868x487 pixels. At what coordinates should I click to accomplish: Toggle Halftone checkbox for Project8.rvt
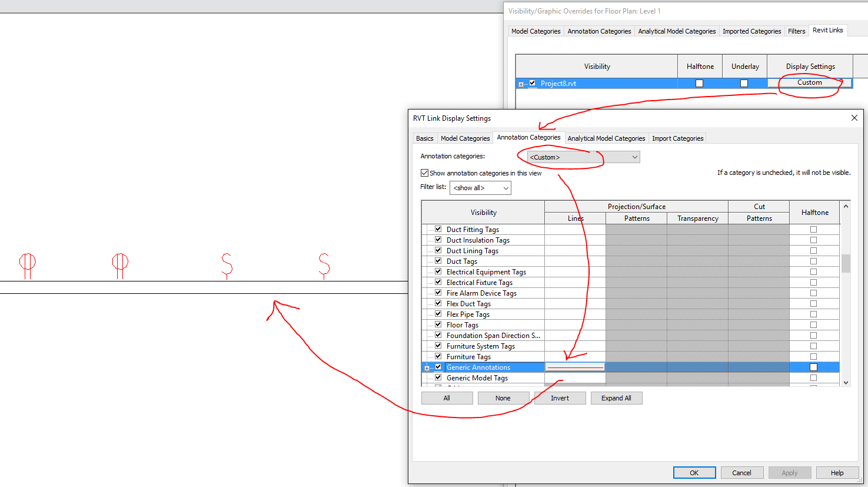[700, 83]
